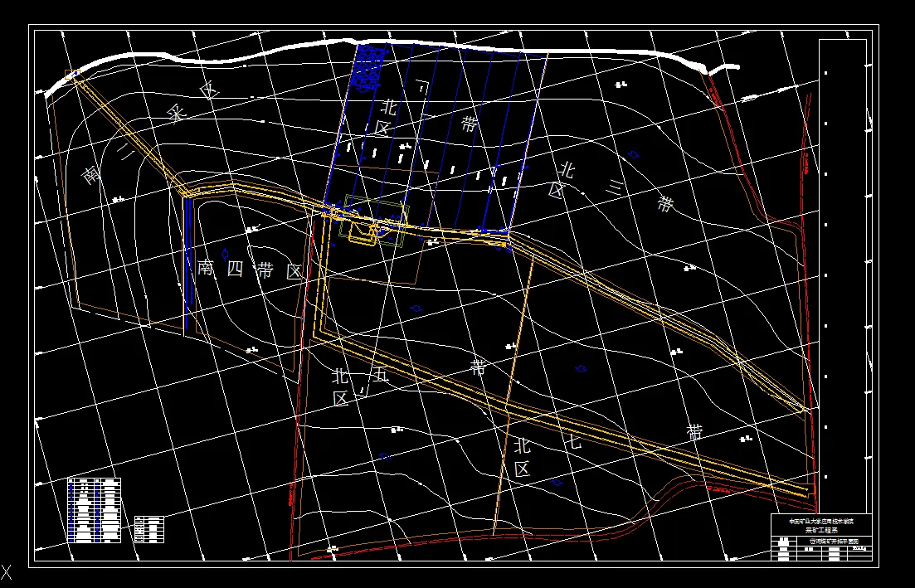Click the 采 character of the south mining area

pos(175,113)
